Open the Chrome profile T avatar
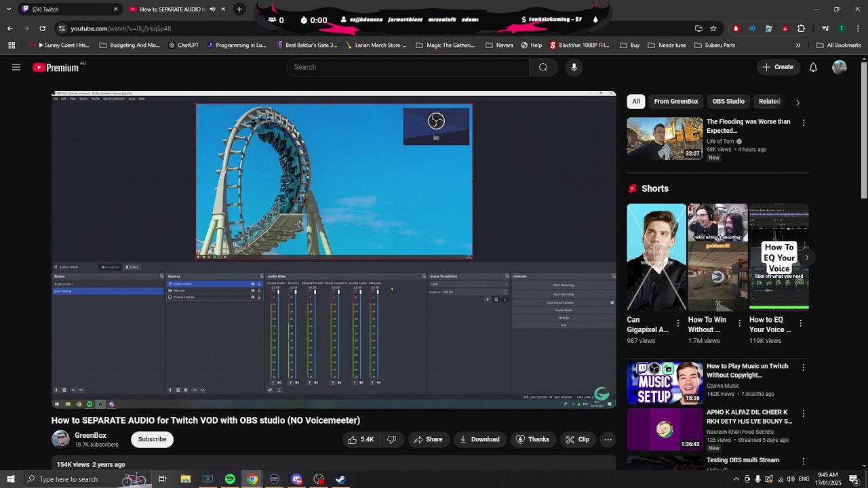The height and width of the screenshot is (488, 868). (842, 28)
